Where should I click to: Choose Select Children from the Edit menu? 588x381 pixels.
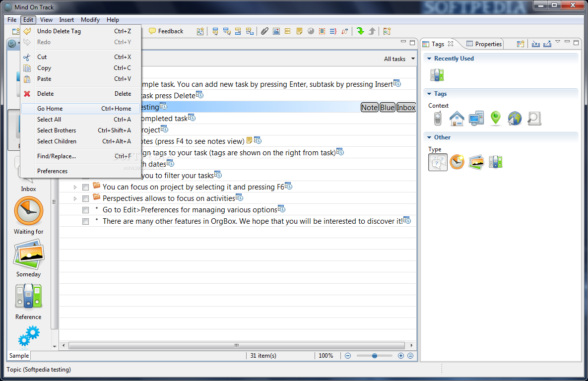(x=80, y=141)
